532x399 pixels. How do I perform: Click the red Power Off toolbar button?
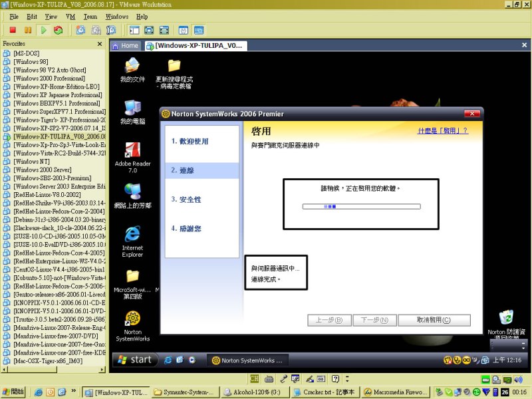click(13, 30)
